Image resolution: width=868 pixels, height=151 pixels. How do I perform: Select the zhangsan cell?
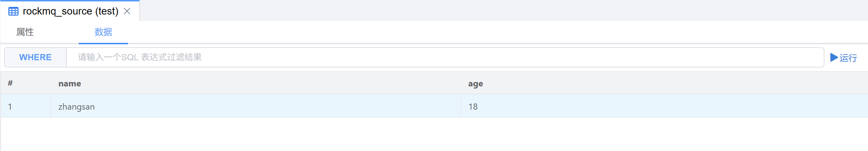tap(77, 106)
